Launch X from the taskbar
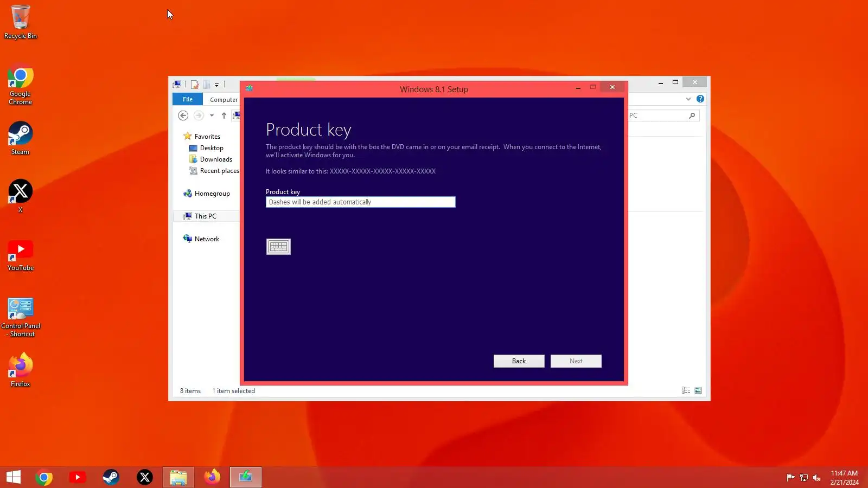The width and height of the screenshot is (868, 488). coord(145,477)
